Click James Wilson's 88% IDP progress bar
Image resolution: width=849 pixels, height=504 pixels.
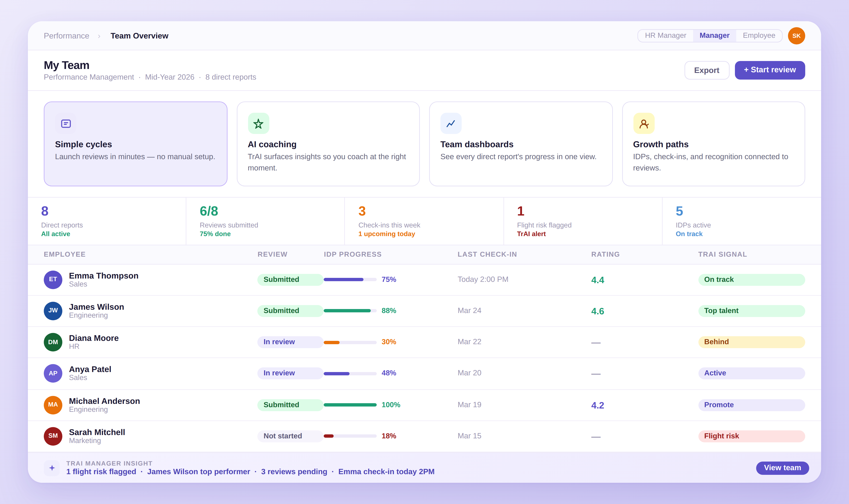coord(350,311)
